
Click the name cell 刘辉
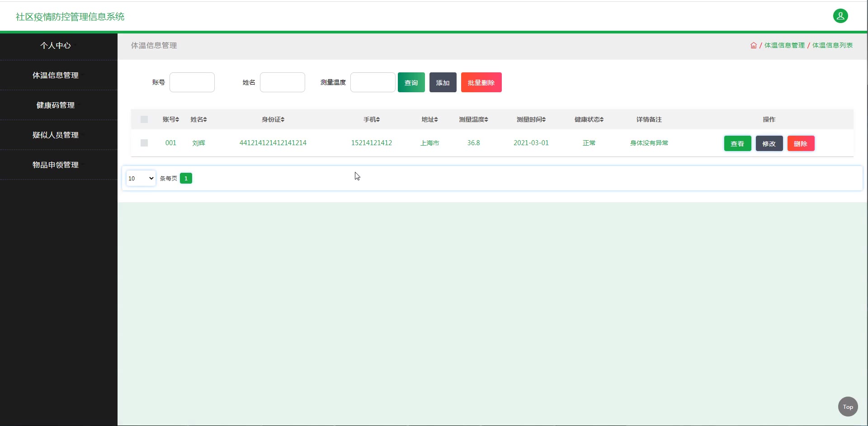(x=198, y=143)
